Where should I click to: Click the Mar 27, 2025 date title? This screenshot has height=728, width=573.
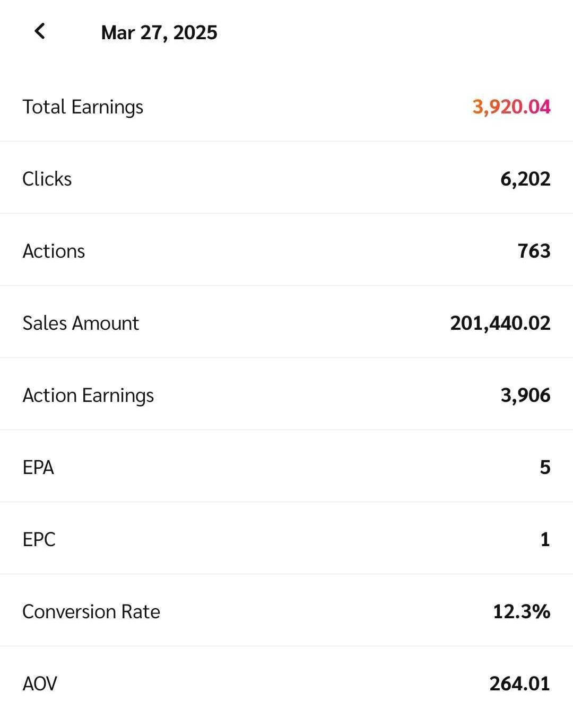(x=159, y=32)
